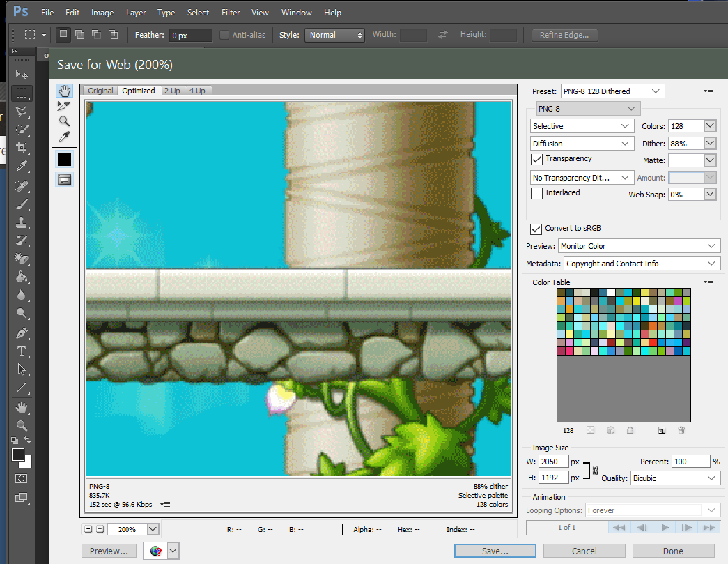Select the Brush tool
The width and height of the screenshot is (728, 564).
coord(22,204)
